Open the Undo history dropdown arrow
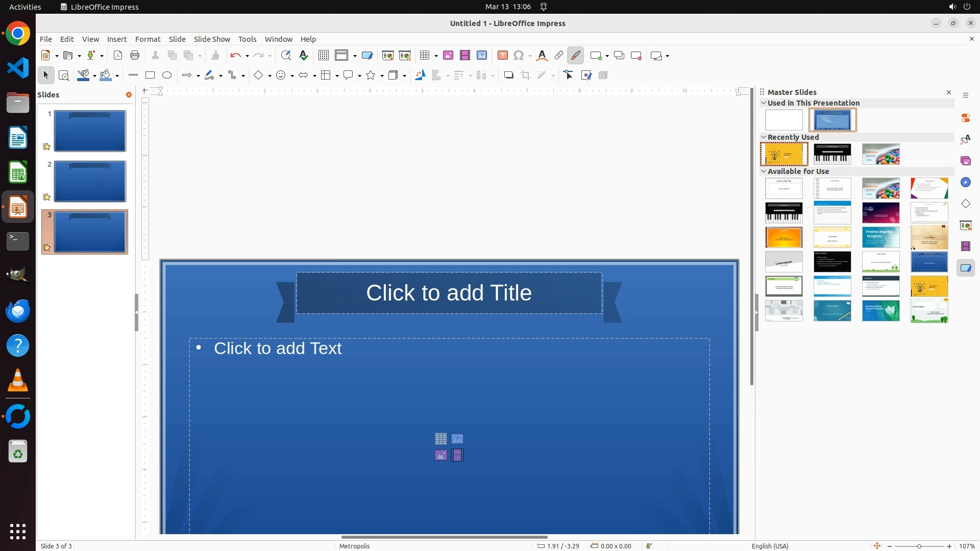The height and width of the screenshot is (551, 980). [247, 56]
